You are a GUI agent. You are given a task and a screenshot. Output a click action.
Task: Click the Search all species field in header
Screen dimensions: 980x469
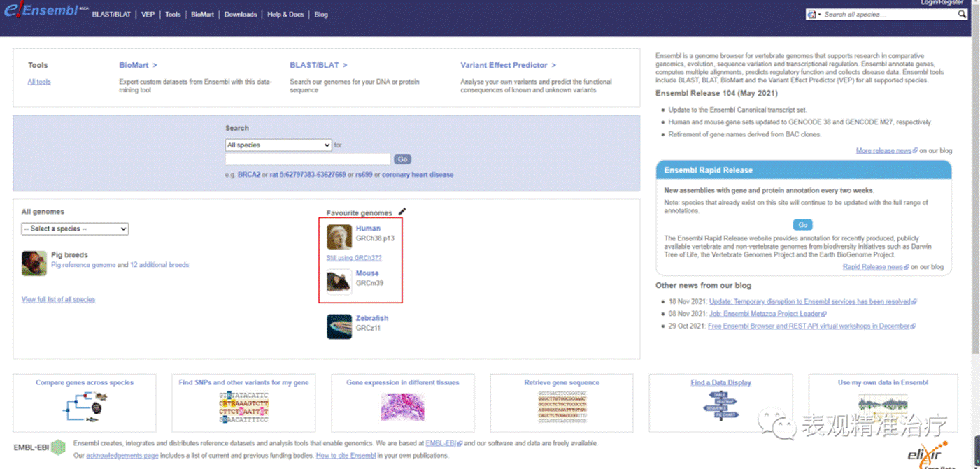(x=888, y=14)
